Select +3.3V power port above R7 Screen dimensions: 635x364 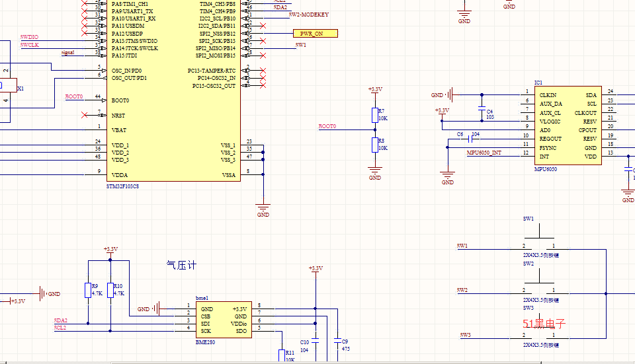click(375, 91)
